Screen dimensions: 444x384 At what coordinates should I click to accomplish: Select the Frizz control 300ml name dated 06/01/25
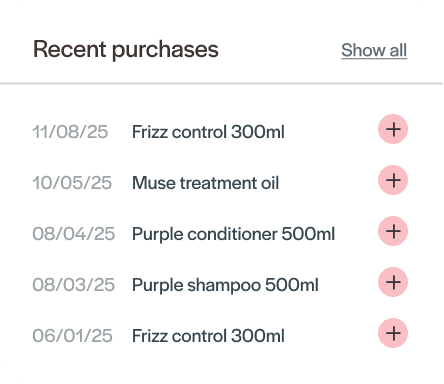(x=208, y=336)
